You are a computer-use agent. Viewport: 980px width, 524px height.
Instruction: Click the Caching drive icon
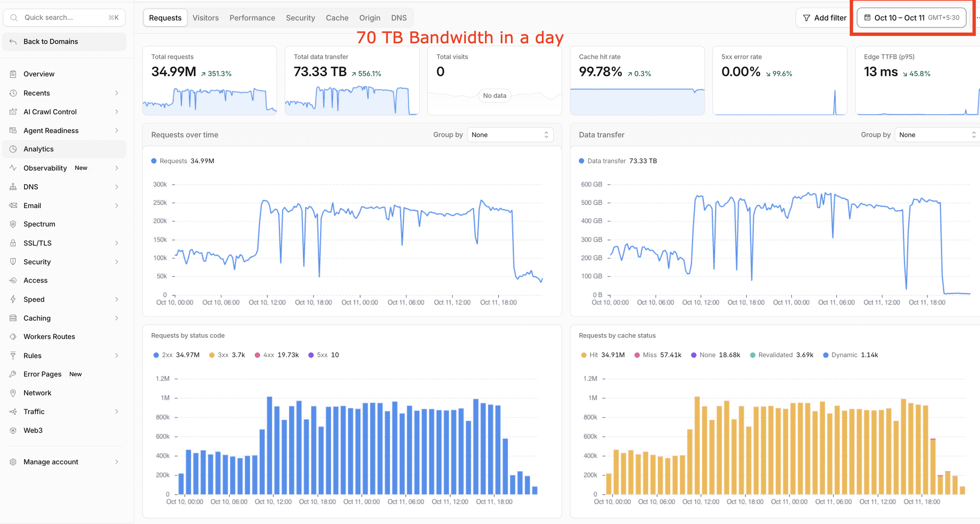(13, 318)
